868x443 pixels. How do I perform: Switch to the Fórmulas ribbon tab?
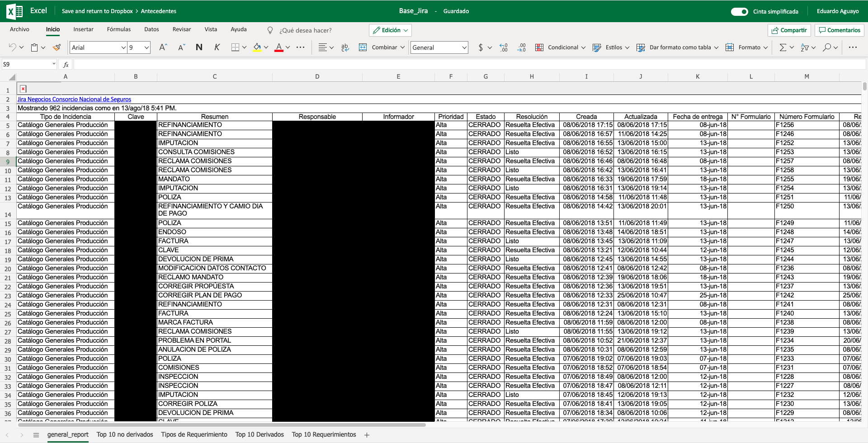[x=119, y=29]
